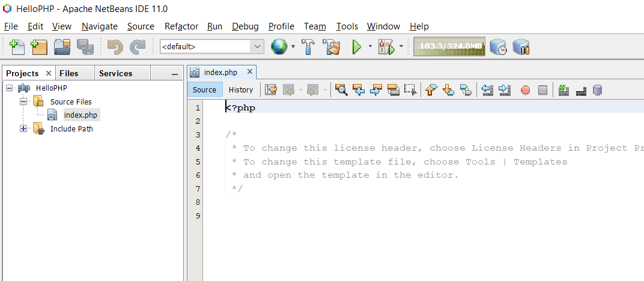Start macro recording red circle
The width and height of the screenshot is (644, 281).
[525, 90]
